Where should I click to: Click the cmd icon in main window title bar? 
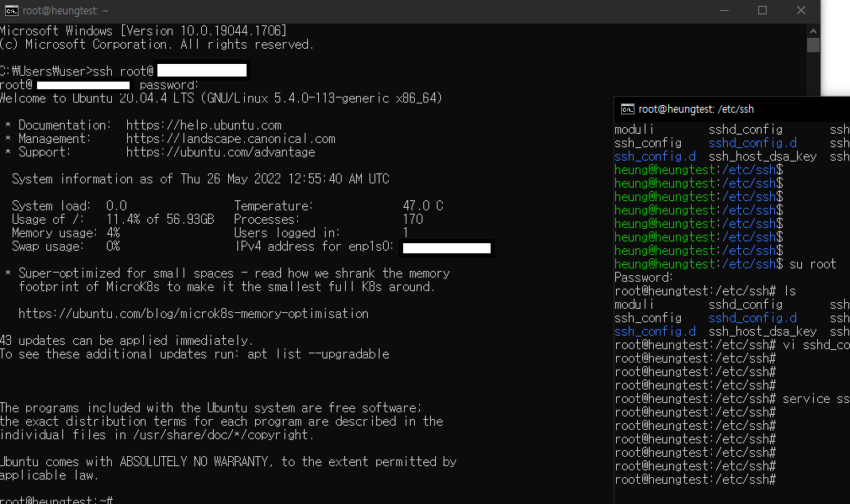[x=12, y=10]
